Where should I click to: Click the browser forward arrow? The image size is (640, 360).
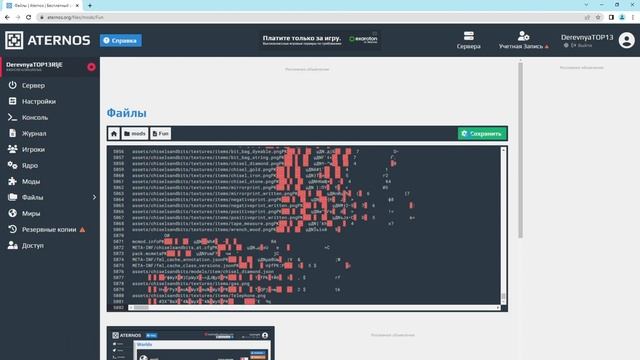pyautogui.click(x=18, y=17)
